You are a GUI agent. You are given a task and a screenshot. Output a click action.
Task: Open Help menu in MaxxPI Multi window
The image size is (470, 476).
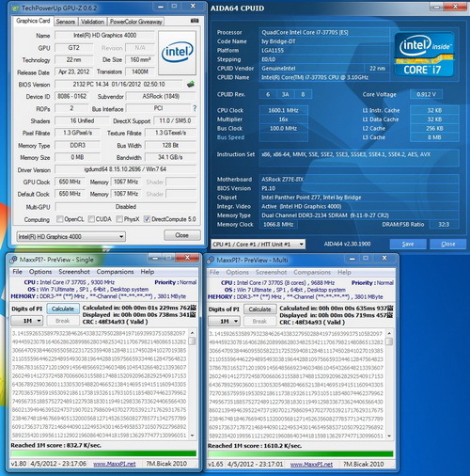[344, 272]
